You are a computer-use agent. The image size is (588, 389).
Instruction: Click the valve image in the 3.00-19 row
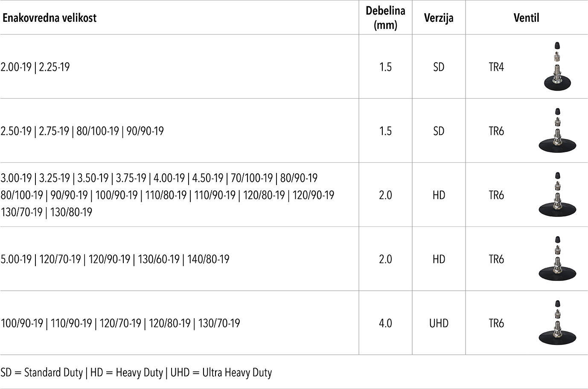tap(557, 195)
